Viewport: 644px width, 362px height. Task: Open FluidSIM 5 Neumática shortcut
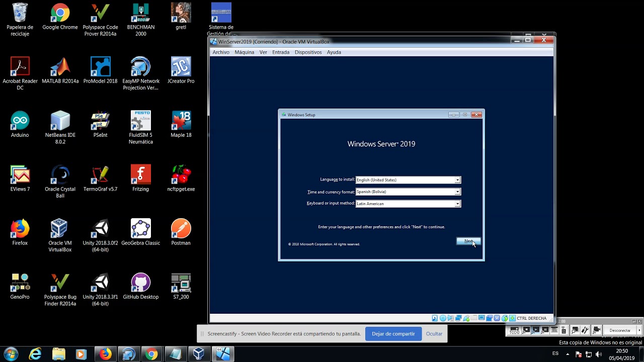141,127
